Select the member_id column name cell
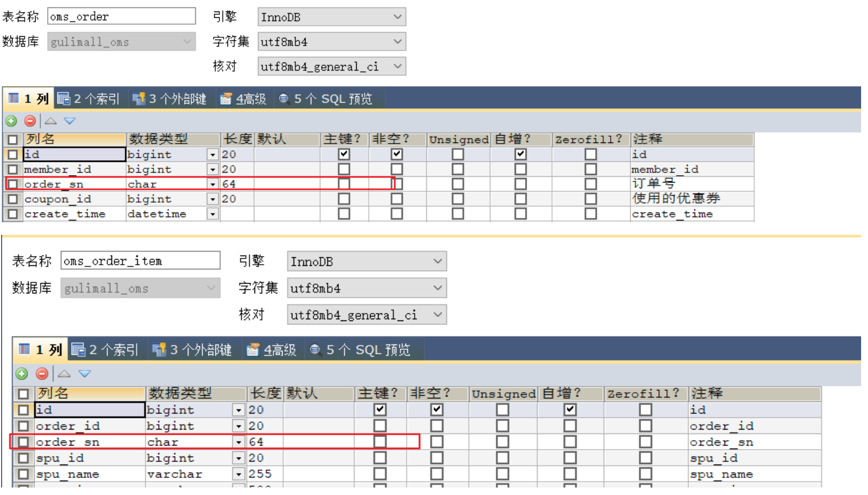This screenshot has width=868, height=495. [74, 169]
